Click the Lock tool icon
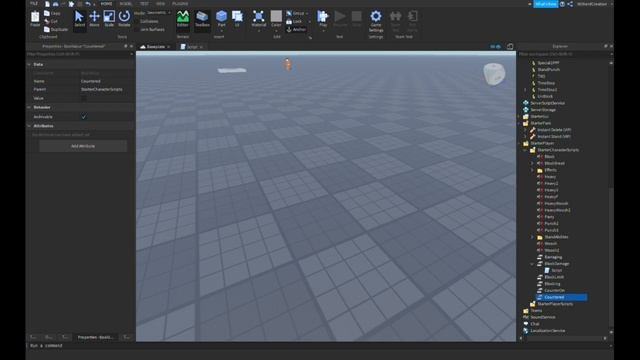 pos(289,21)
